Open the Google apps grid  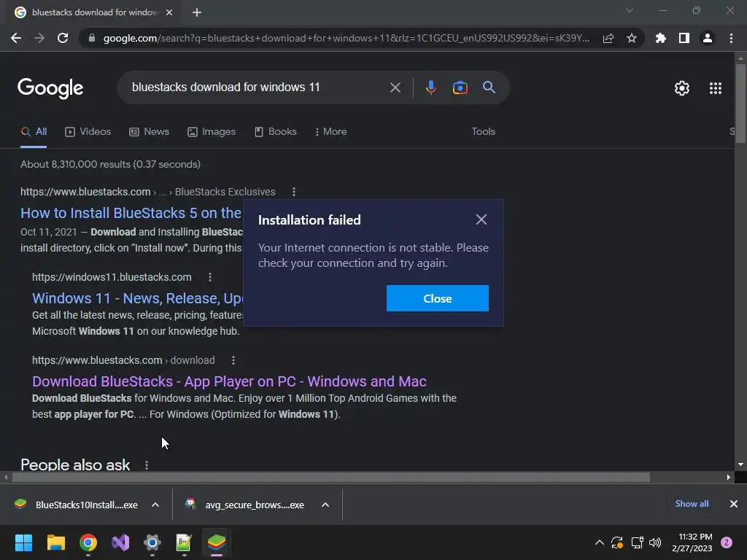[x=716, y=88]
